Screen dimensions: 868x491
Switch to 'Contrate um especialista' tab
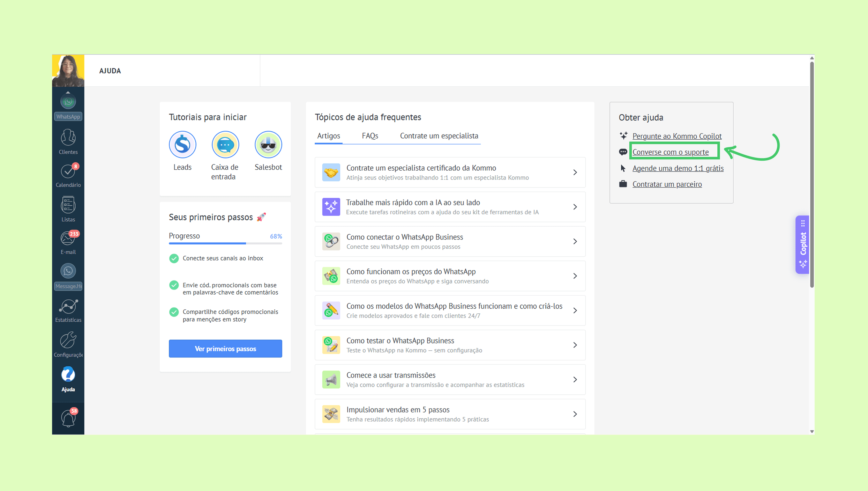(439, 136)
